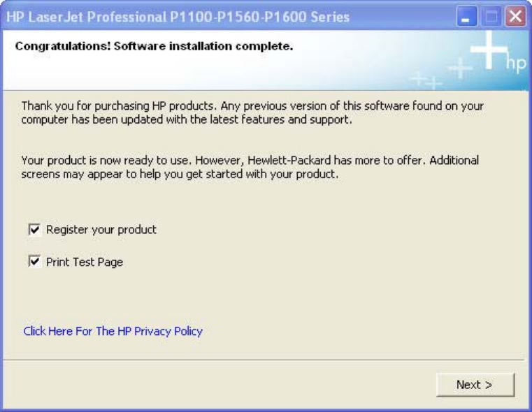The width and height of the screenshot is (532, 412).
Task: Click the medium plus sign beside the hp logo
Action: click(459, 68)
